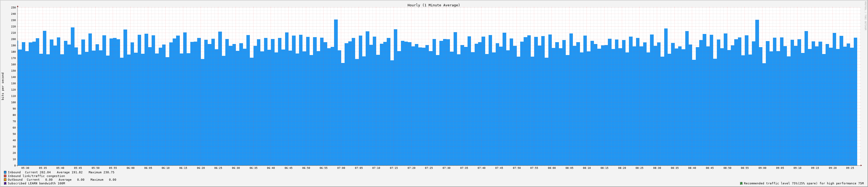The width and height of the screenshot is (868, 187).
Task: Click the orange Outbound legend swatch
Action: 5,180
